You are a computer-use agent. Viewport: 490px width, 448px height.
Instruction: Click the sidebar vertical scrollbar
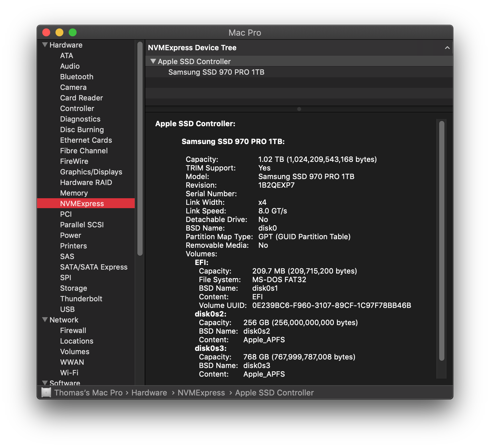coord(140,149)
